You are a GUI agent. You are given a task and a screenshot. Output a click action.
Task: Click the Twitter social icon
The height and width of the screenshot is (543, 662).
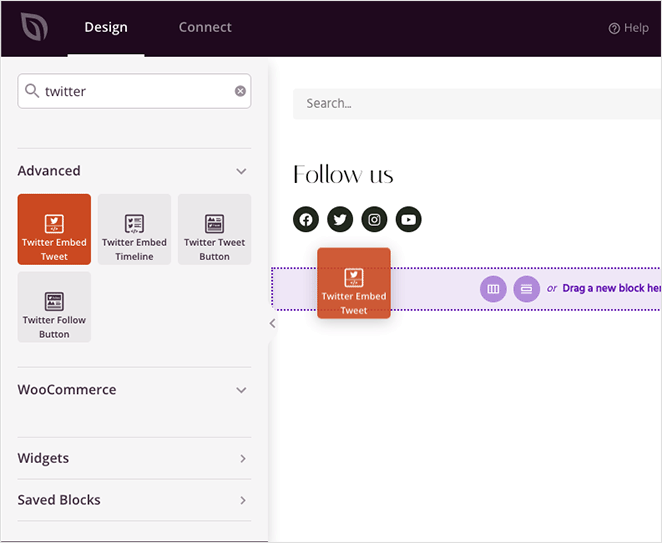coord(340,220)
